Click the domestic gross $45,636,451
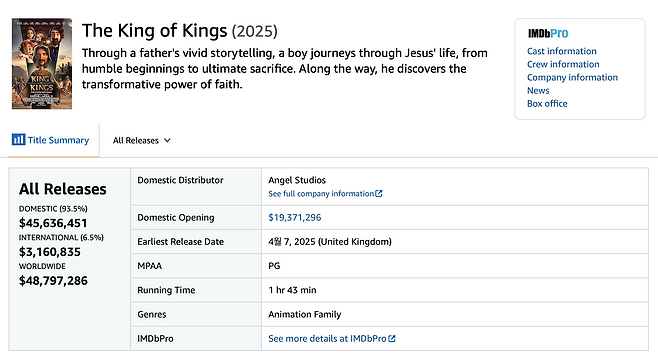 click(53, 223)
